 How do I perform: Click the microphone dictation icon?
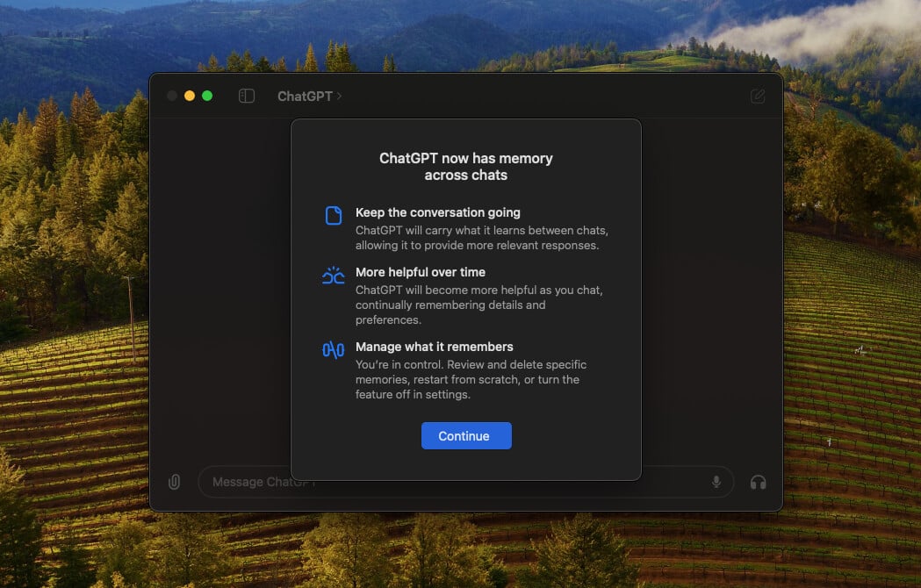[716, 483]
